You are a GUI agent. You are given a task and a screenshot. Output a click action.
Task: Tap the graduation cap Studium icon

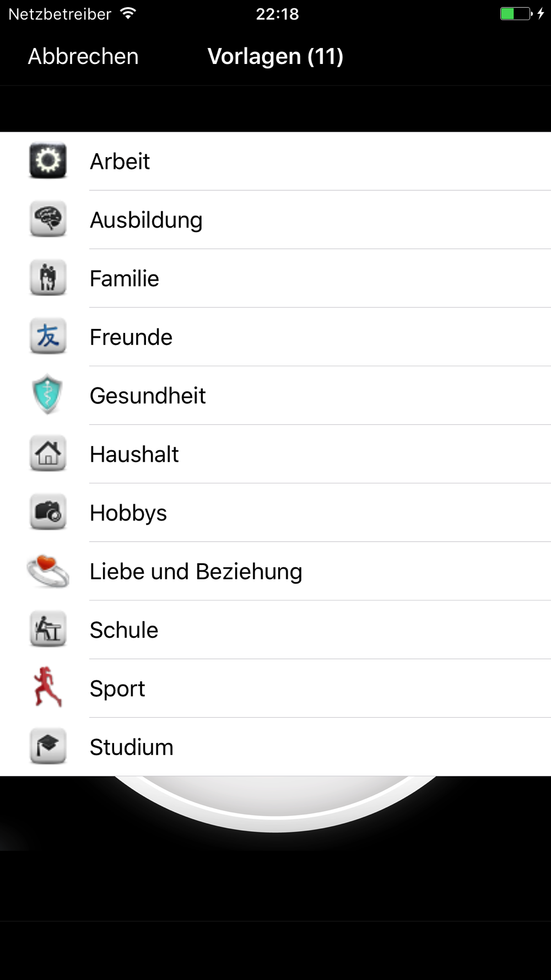tap(48, 746)
